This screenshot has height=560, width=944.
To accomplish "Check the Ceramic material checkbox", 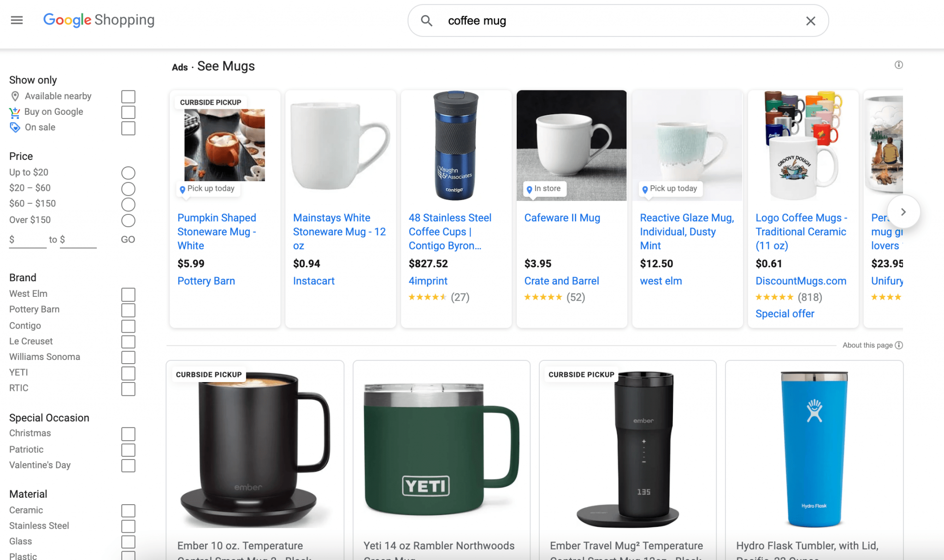I will coord(128,511).
